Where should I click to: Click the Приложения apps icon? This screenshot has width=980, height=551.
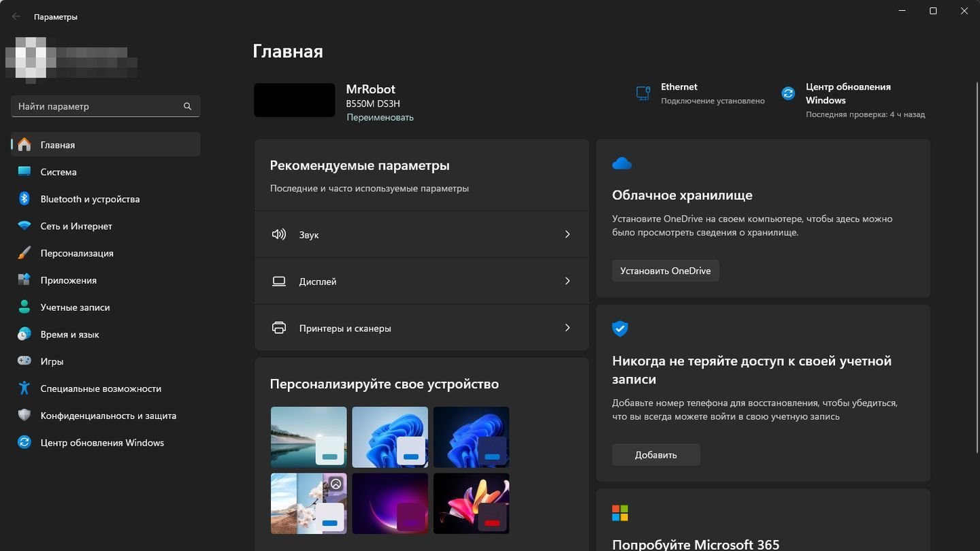24,280
